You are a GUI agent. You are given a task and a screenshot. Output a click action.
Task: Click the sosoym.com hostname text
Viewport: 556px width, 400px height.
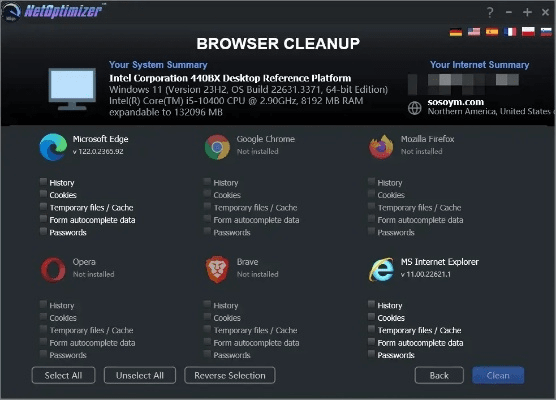tap(456, 102)
